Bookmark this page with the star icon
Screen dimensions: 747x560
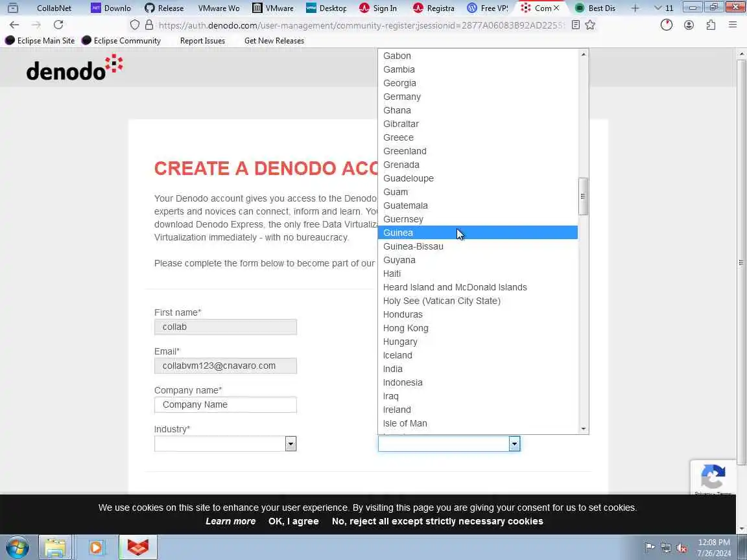click(x=590, y=25)
